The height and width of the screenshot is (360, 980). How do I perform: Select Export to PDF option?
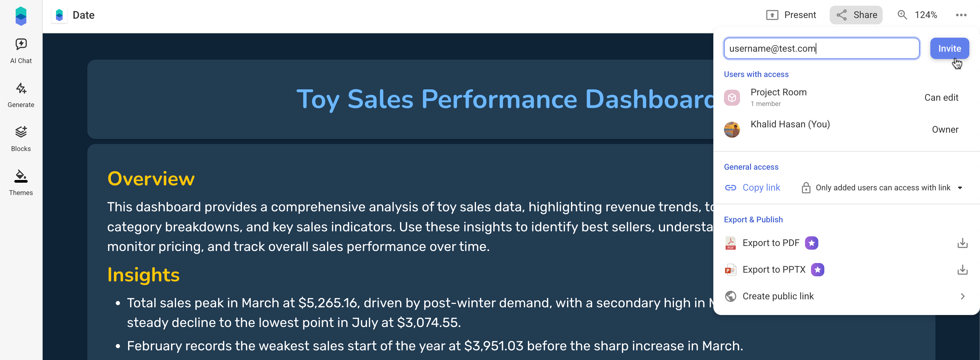click(x=771, y=243)
